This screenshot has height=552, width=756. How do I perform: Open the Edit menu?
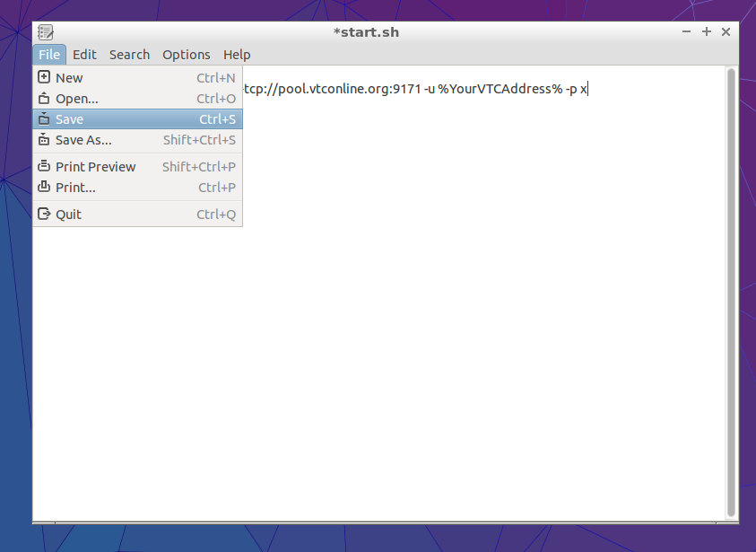click(84, 55)
